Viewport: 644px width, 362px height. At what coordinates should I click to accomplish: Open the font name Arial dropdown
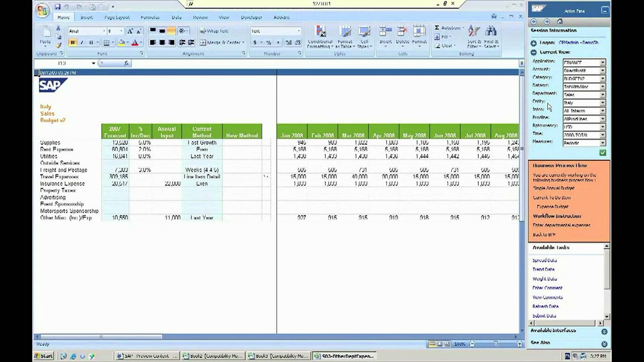click(x=104, y=31)
